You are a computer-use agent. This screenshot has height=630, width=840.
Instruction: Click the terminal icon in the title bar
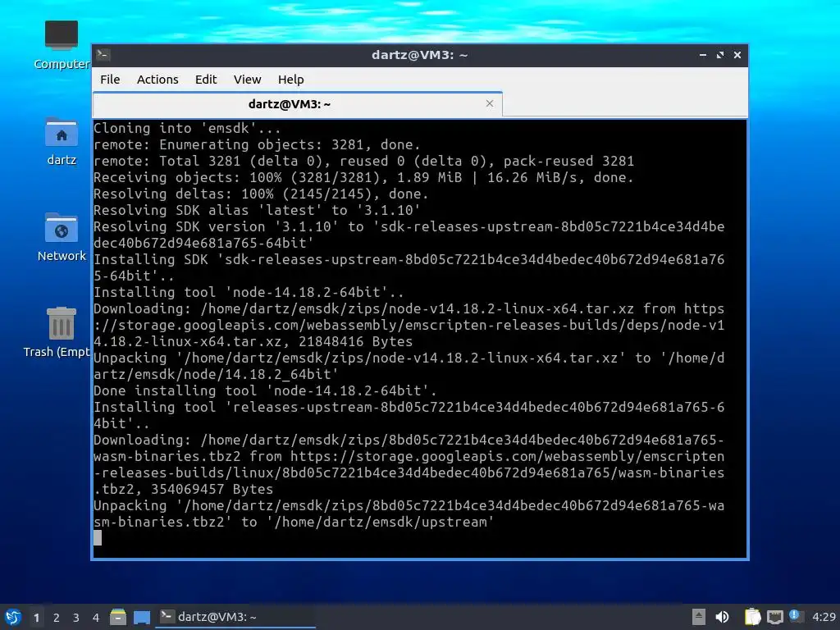coord(103,54)
